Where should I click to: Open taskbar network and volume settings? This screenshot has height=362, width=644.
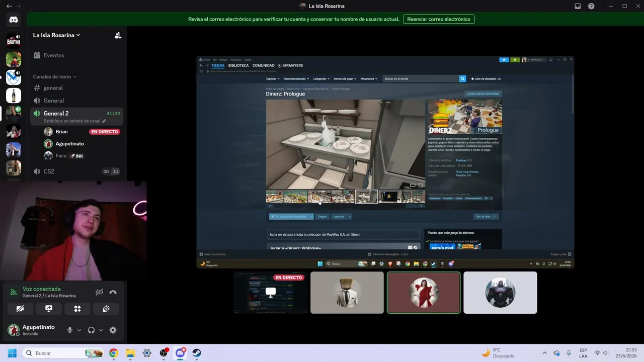pos(601,353)
